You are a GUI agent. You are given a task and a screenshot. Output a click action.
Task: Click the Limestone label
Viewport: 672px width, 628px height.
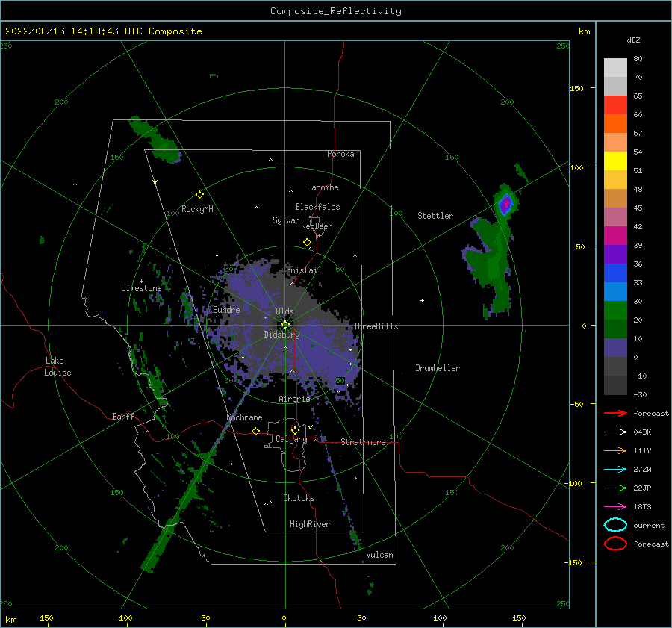[141, 288]
